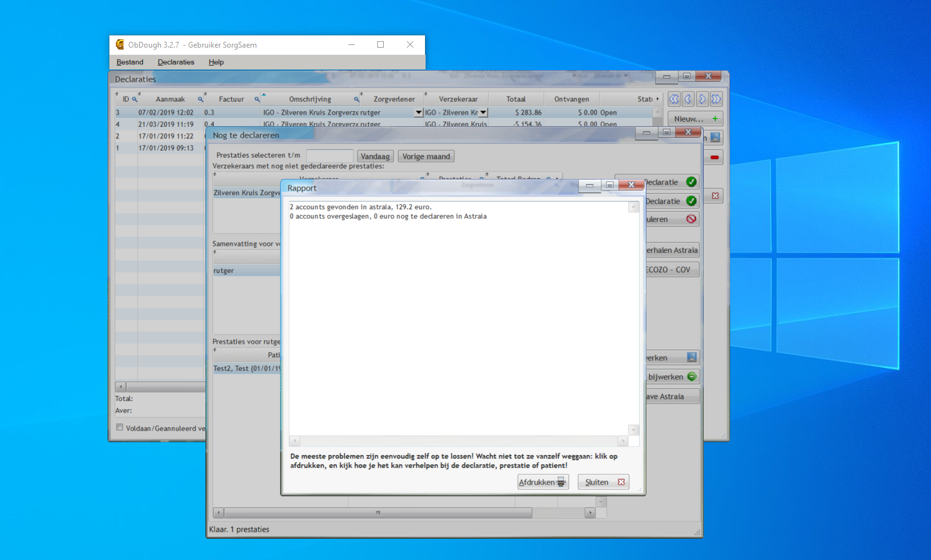Click Sluiten button to close the report
Screen dimensions: 931x560
click(x=603, y=482)
